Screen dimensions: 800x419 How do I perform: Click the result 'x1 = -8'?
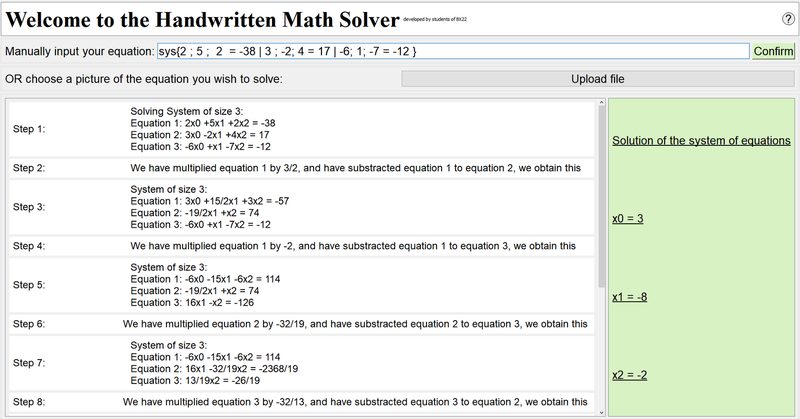(630, 297)
